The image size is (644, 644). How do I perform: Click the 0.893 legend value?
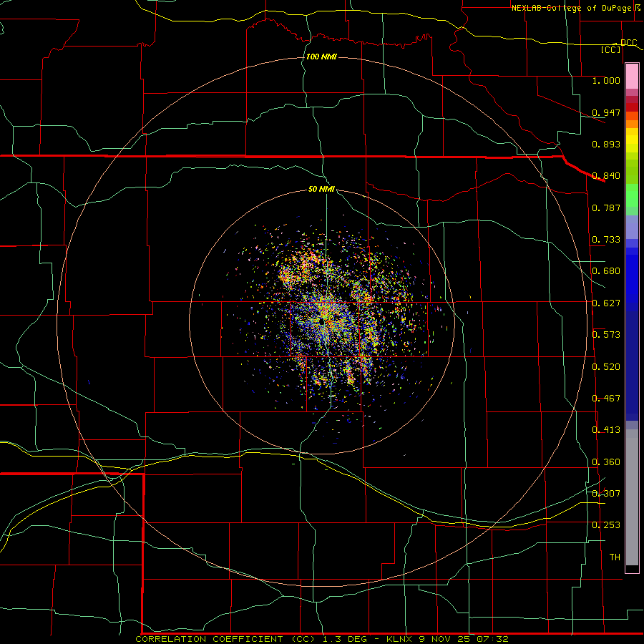[x=606, y=144]
